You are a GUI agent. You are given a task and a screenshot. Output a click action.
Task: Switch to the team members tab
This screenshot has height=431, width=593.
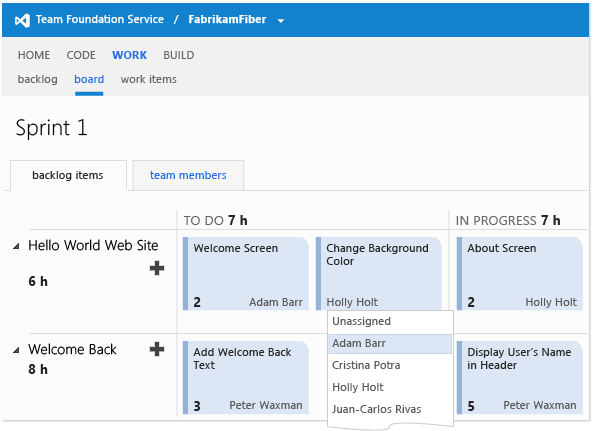188,175
